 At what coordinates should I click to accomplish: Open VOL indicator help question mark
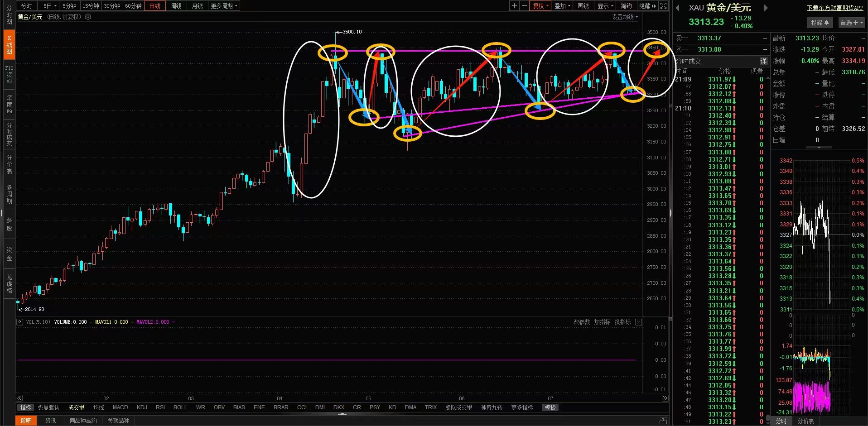(x=19, y=322)
